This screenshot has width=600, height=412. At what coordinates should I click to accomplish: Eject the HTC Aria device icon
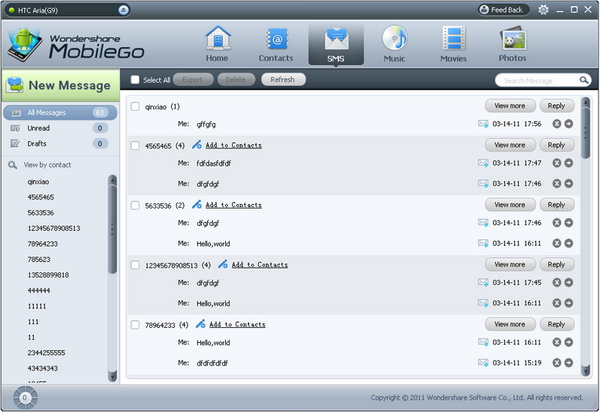pos(123,10)
